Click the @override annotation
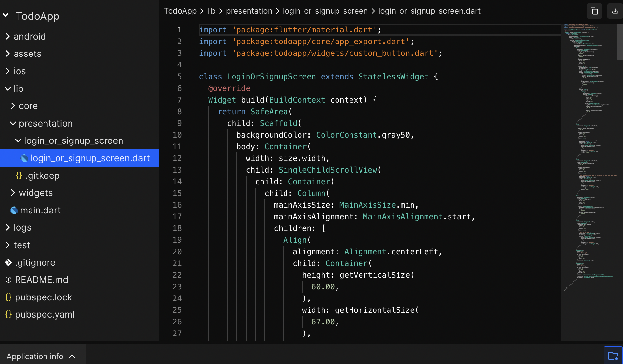Image resolution: width=623 pixels, height=364 pixels. tap(229, 88)
